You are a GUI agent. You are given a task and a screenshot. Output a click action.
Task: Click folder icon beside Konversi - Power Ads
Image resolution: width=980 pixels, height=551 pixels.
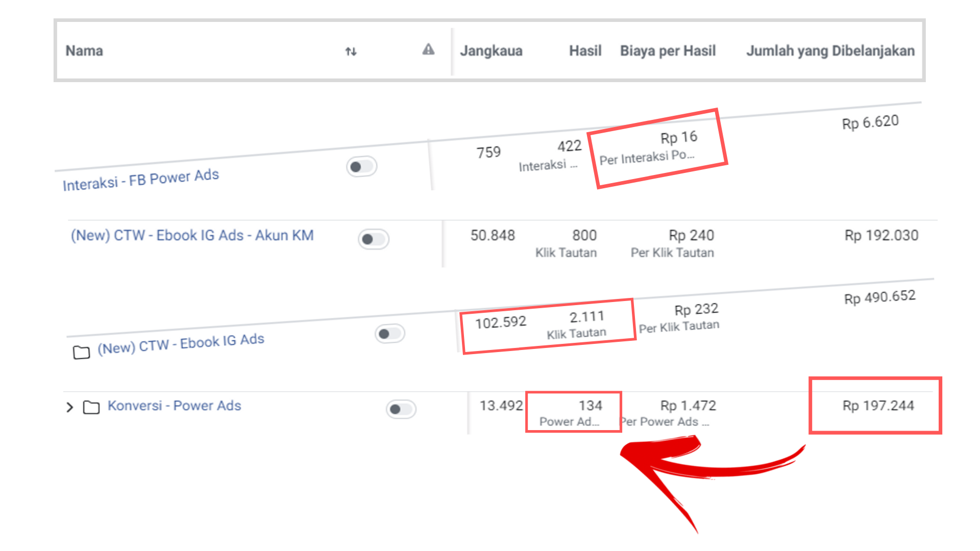click(x=91, y=407)
